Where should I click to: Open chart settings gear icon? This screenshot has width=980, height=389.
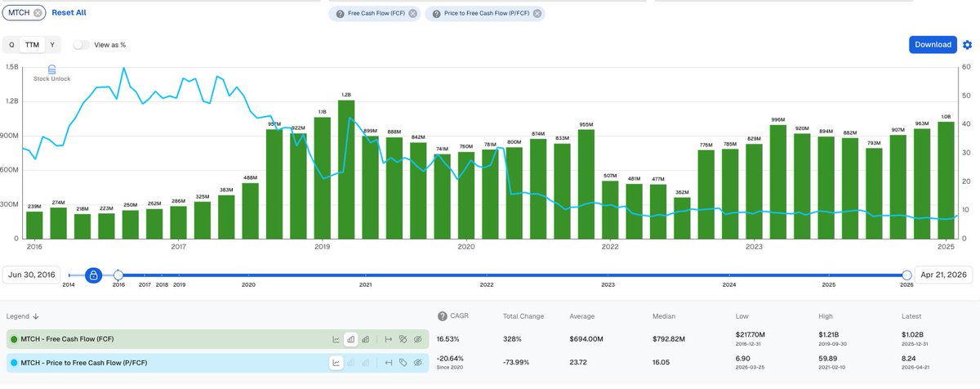coord(968,45)
